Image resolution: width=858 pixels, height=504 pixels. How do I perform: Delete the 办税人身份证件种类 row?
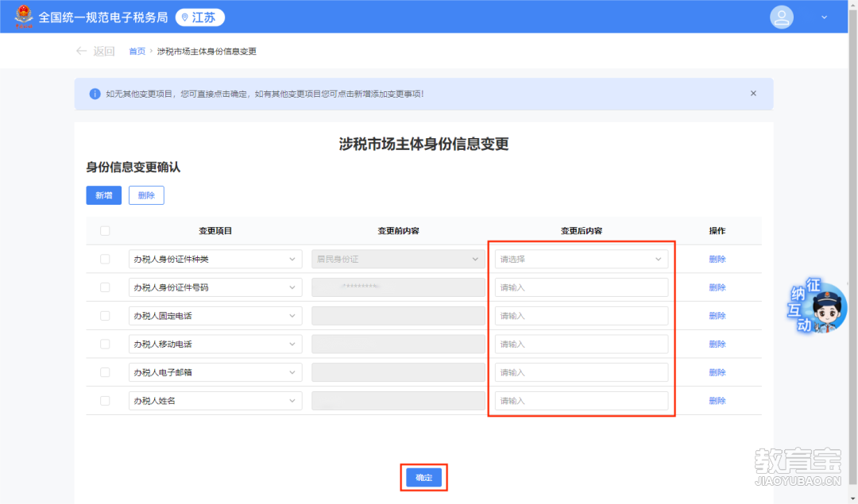[x=717, y=259]
